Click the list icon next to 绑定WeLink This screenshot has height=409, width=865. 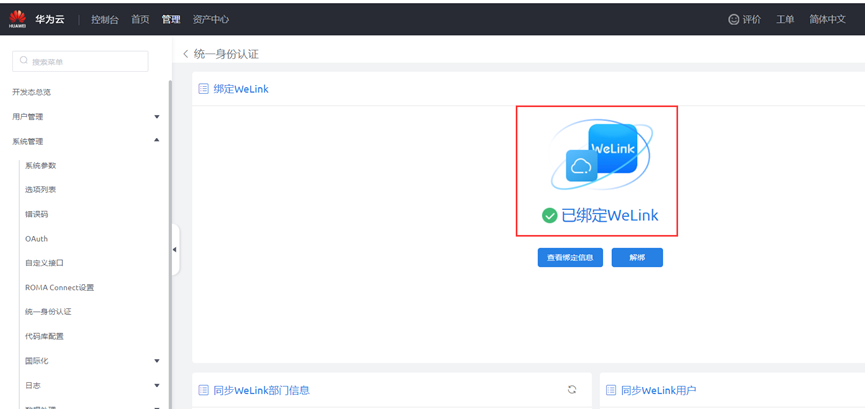click(x=203, y=89)
